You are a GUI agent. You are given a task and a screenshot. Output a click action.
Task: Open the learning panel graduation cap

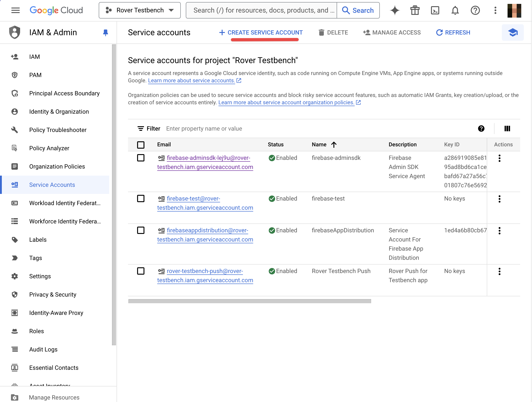coord(513,32)
